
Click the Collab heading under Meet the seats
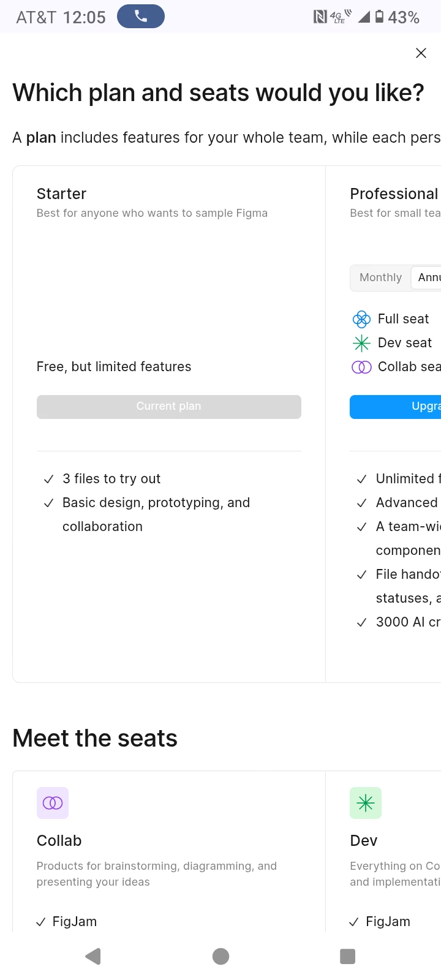(59, 841)
